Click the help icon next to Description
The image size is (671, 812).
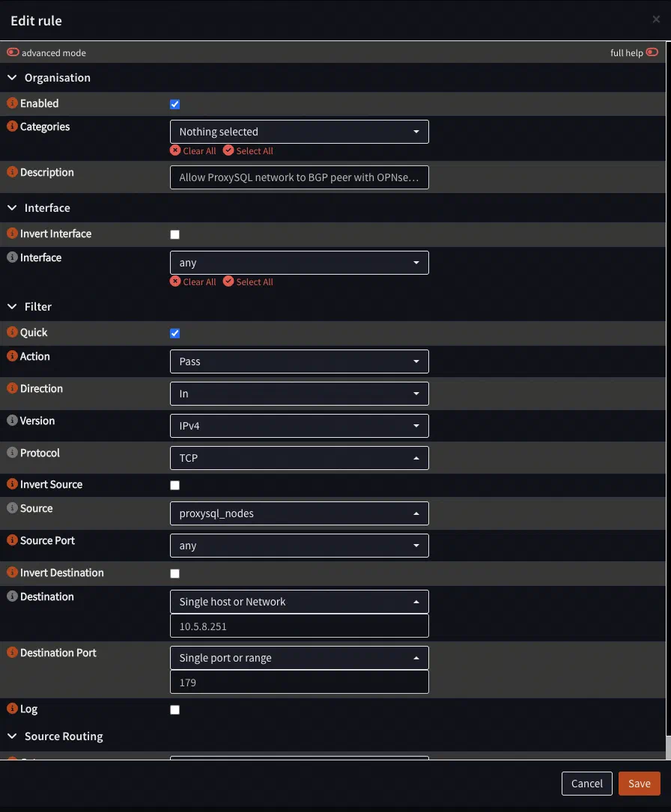[x=13, y=171]
